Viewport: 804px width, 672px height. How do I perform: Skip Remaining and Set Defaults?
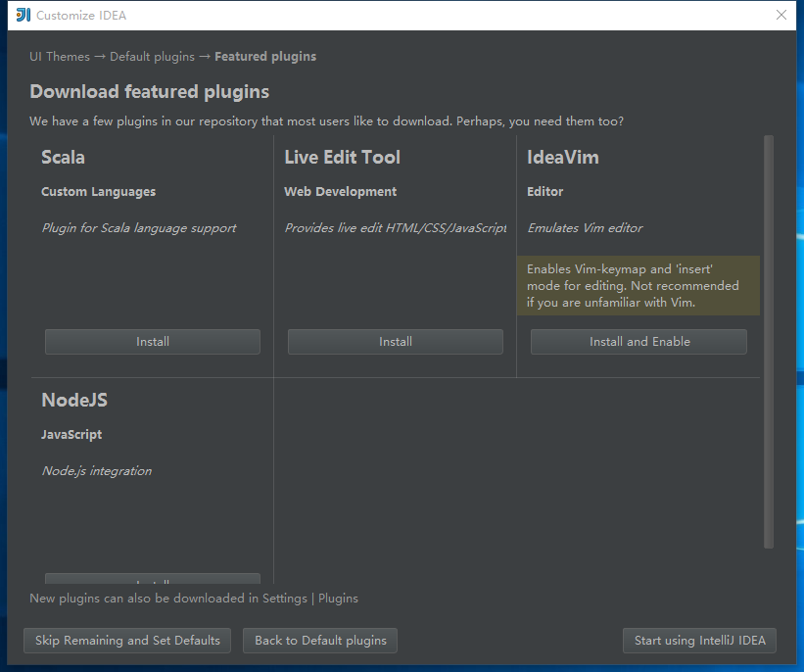127,641
